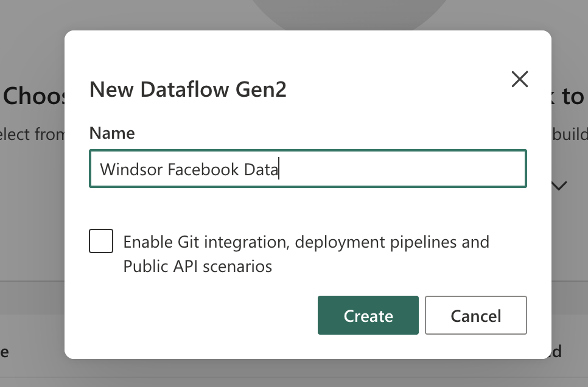
Task: Enable the Git integration checkbox
Action: pos(101,241)
